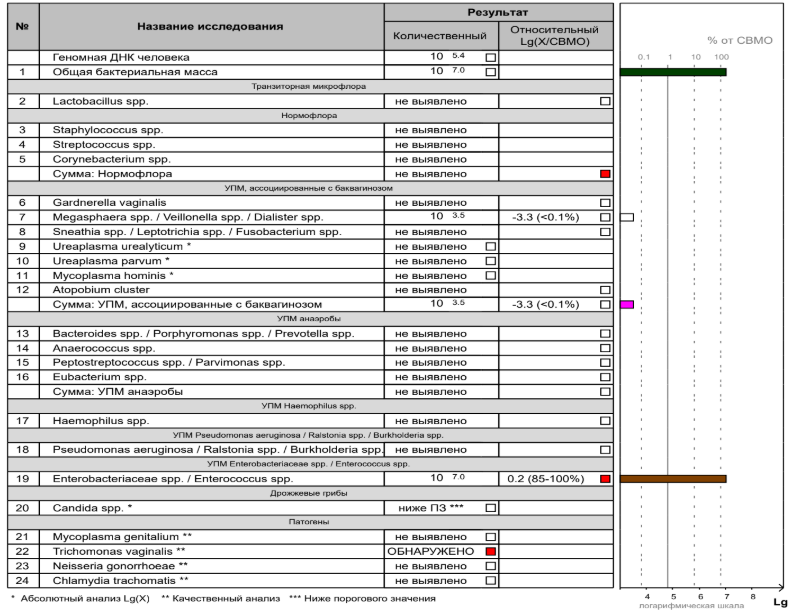Screen dimensions: 803x612
Task: Click the dark green bar for total bacterial mass
Action: (673, 72)
